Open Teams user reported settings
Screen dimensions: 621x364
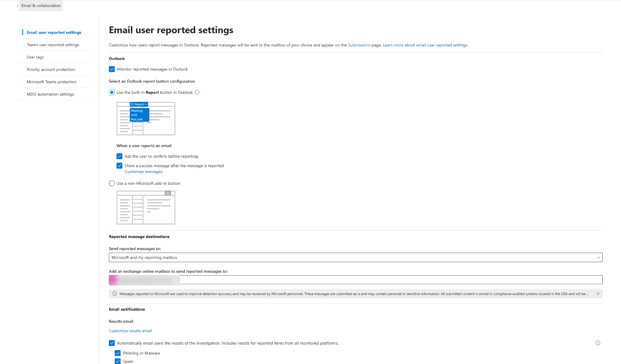(53, 45)
